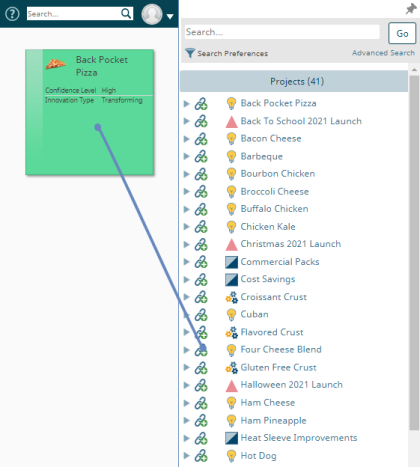Viewport: 420px width, 467px height.
Task: Click the add-link icon for Back Pocket Pizza
Action: [x=201, y=104]
